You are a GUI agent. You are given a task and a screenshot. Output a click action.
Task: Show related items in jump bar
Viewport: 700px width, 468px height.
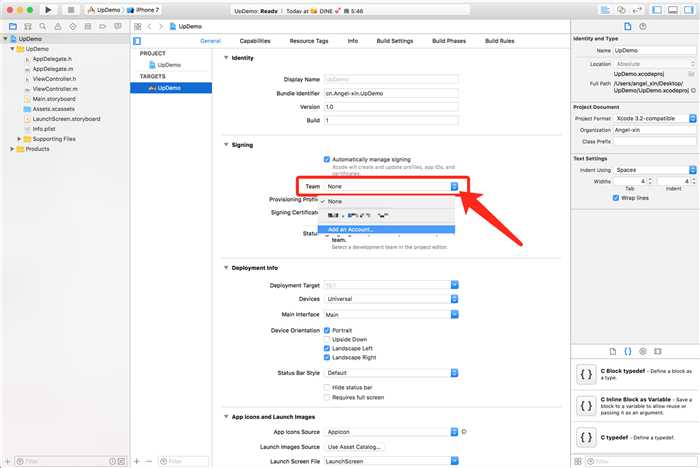click(138, 27)
